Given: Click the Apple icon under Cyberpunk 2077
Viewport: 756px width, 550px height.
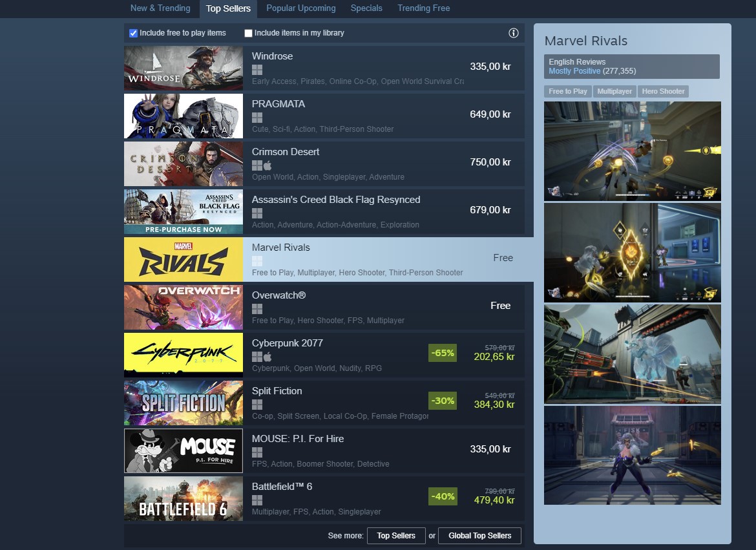Looking at the screenshot, I should point(268,357).
